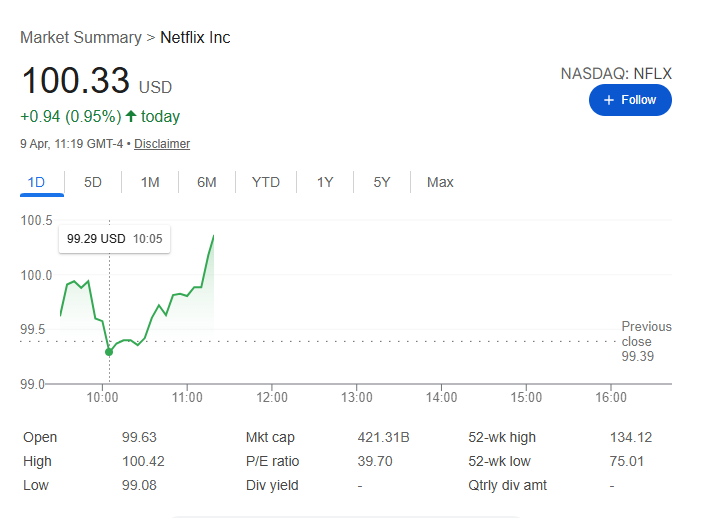Select the green marker dot on chart
Image resolution: width=705 pixels, height=518 pixels.
(109, 352)
